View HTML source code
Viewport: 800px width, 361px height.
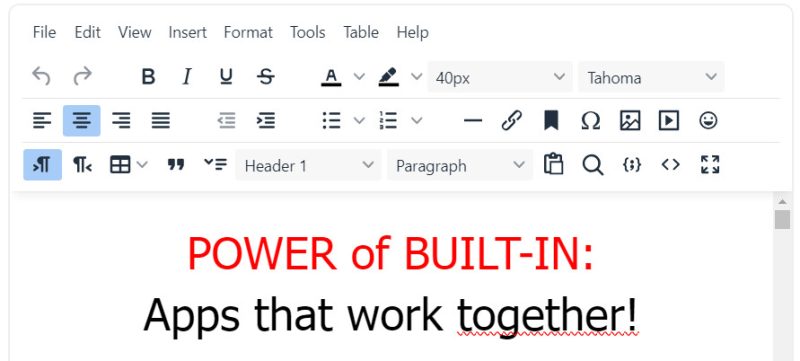point(670,165)
